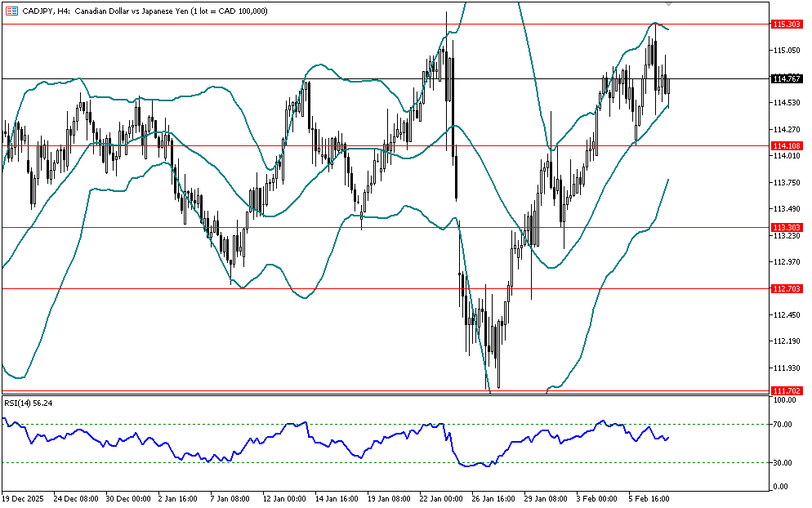Click the RSI 30.00 level on scale
Image resolution: width=812 pixels, height=508 pixels.
784,462
